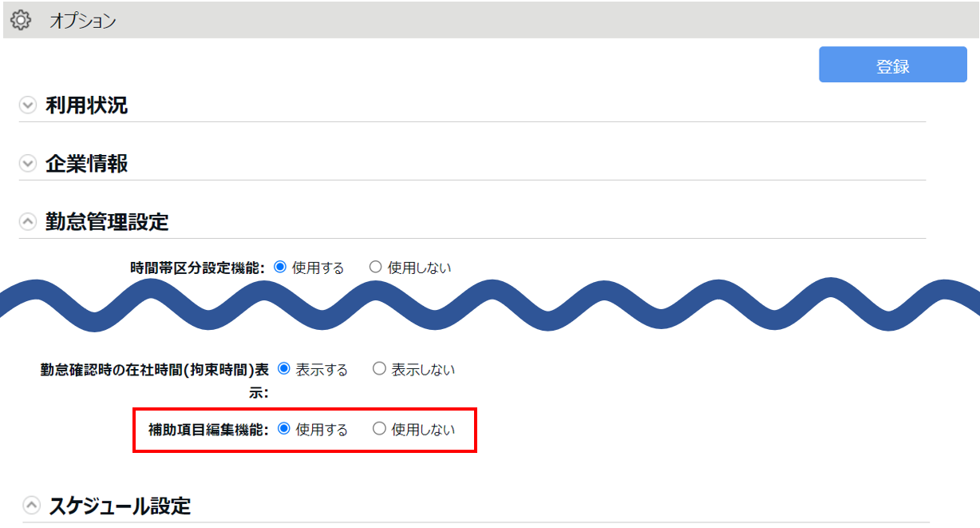The height and width of the screenshot is (528, 980).
Task: Select 使用しない for 時間帯区分設定機能
Action: coord(376,268)
